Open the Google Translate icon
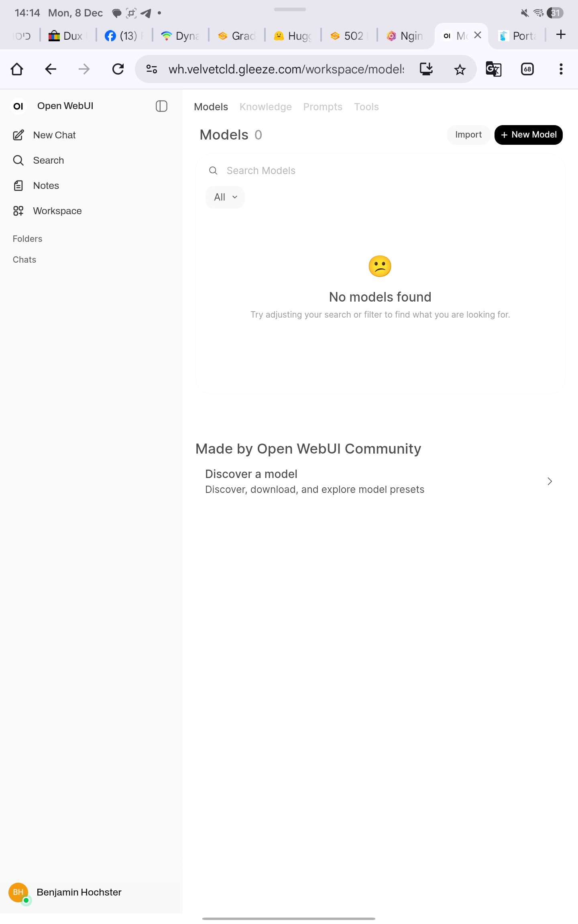 (493, 69)
